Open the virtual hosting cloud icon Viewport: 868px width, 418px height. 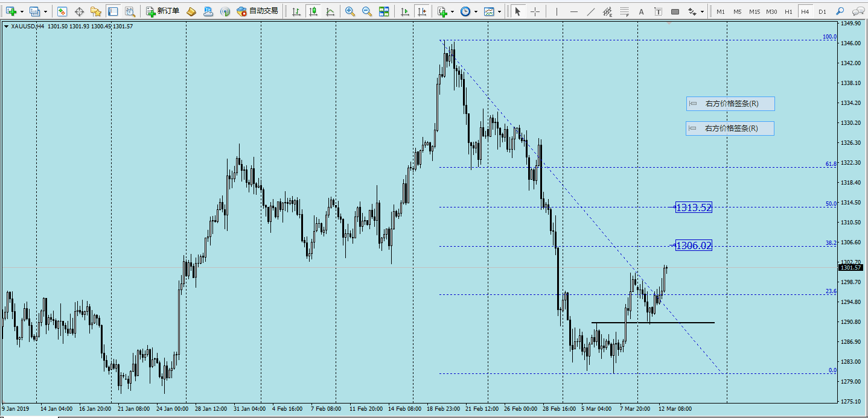tap(208, 11)
